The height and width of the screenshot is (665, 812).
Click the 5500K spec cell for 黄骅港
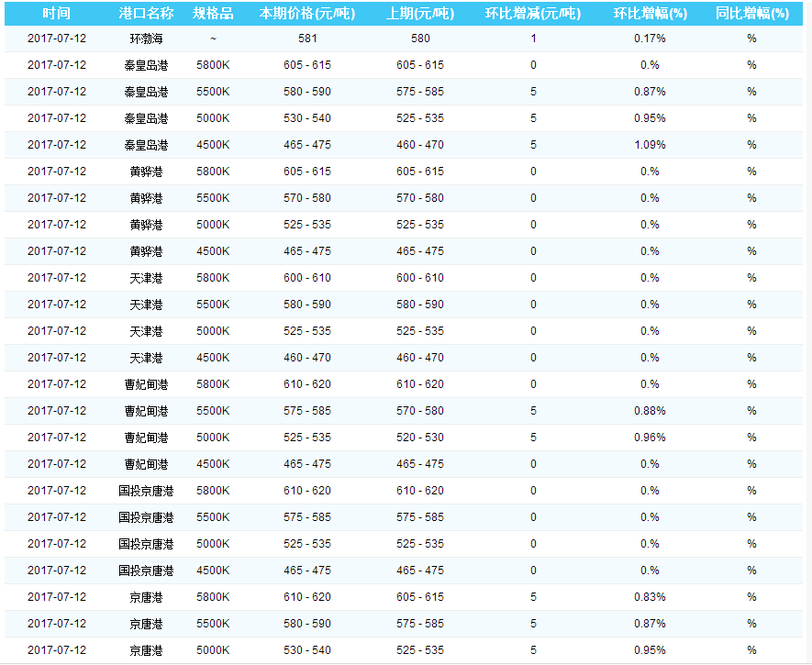tap(213, 198)
